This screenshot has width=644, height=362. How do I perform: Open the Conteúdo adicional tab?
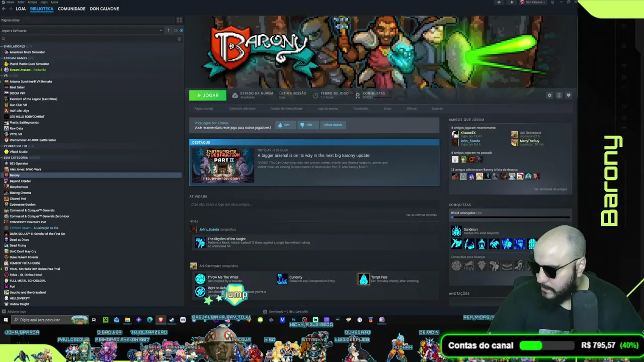(x=242, y=109)
